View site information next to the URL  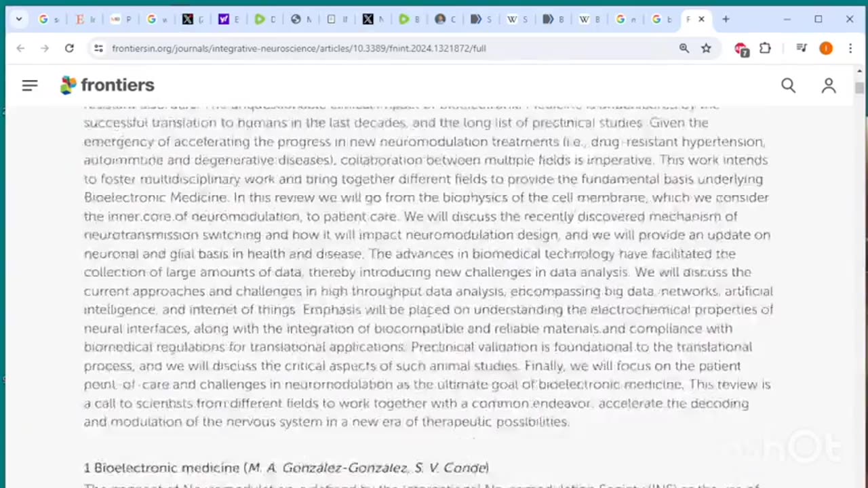tap(98, 48)
